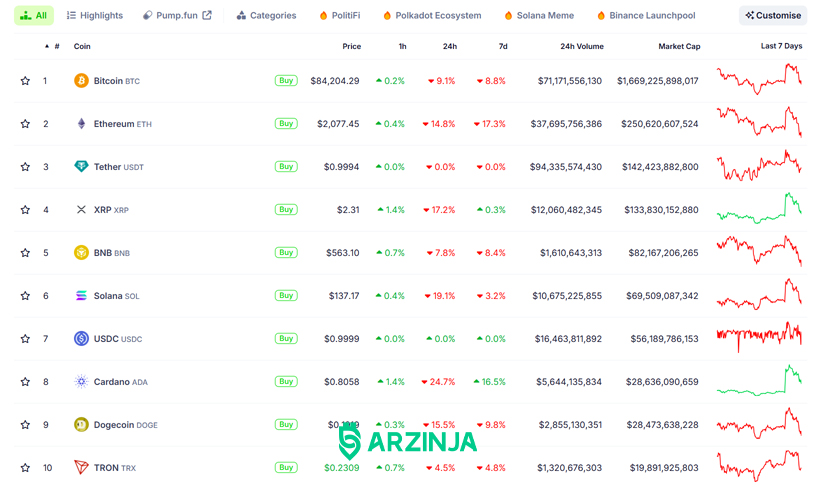Mark TRON star as favorite

[x=25, y=468]
